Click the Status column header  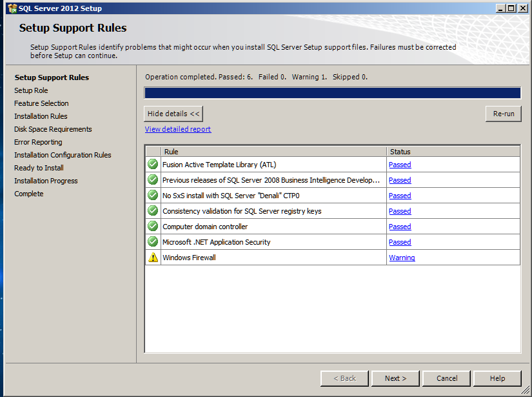pyautogui.click(x=453, y=152)
